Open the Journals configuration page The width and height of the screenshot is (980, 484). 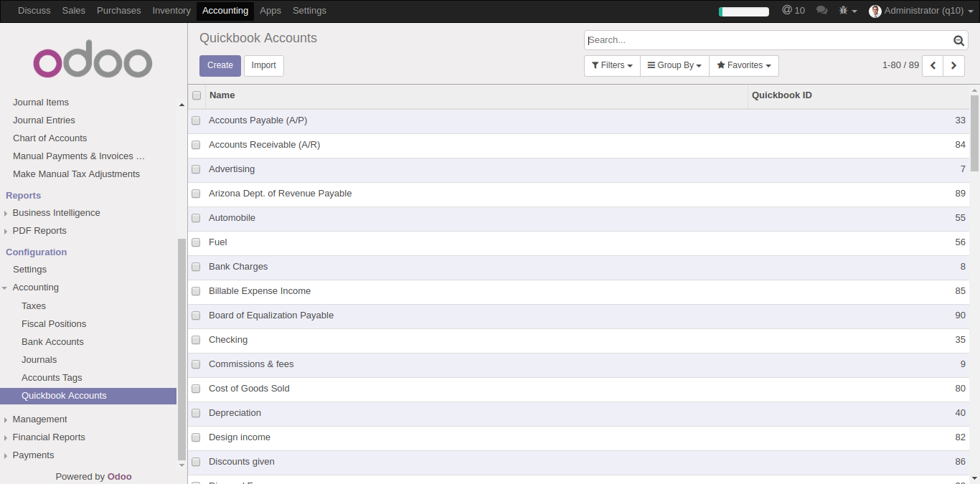tap(39, 360)
